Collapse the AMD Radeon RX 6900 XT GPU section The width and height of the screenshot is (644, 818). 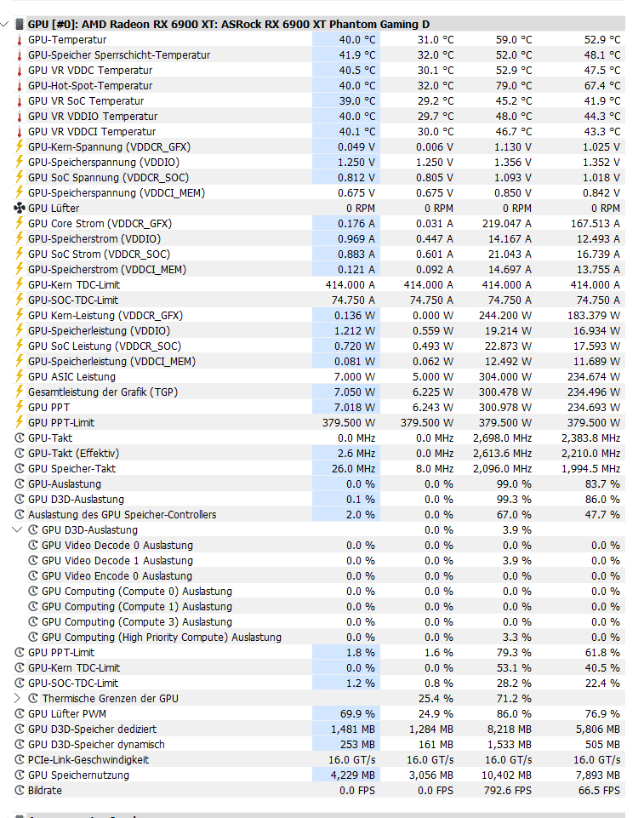[x=5, y=24]
